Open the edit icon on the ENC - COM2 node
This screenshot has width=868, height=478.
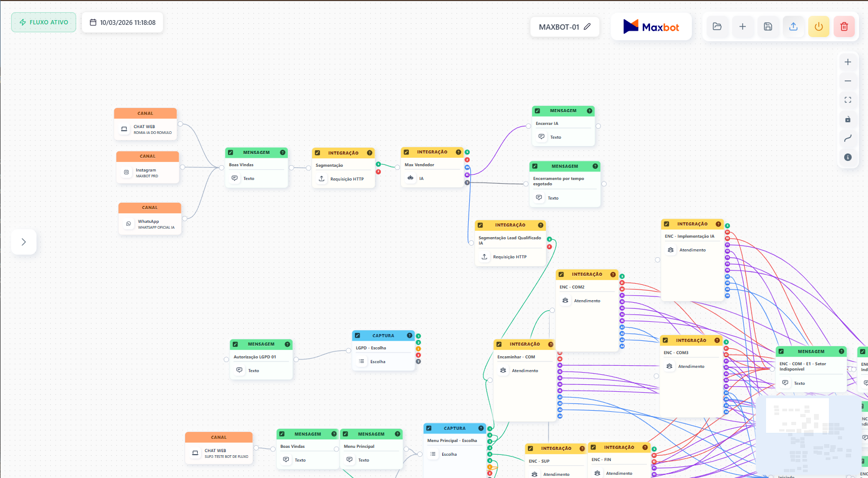(x=561, y=274)
